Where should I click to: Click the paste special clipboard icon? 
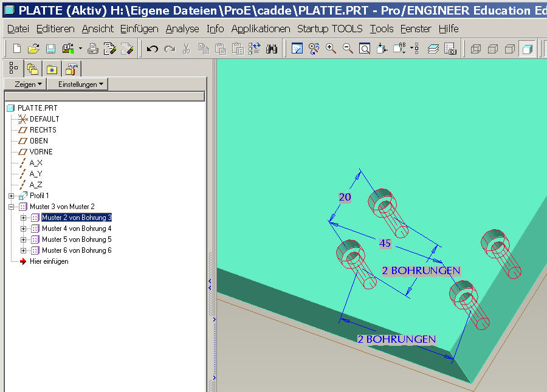[238, 49]
